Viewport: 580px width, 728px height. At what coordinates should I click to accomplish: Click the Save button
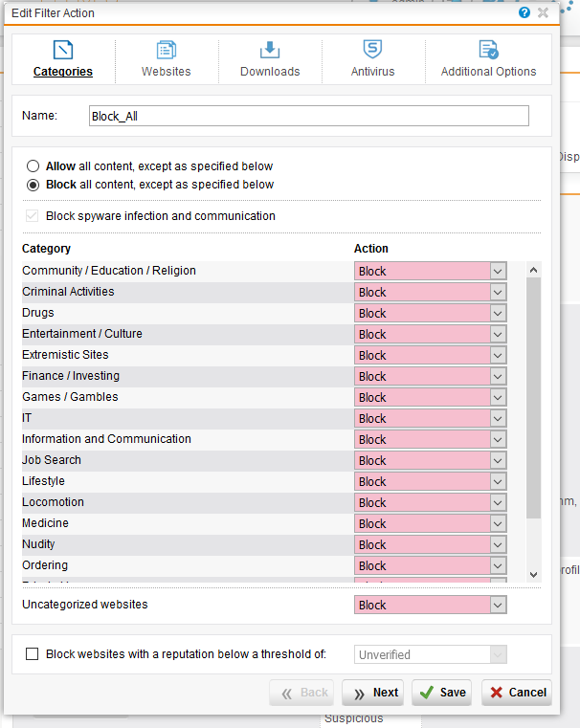pos(441,693)
